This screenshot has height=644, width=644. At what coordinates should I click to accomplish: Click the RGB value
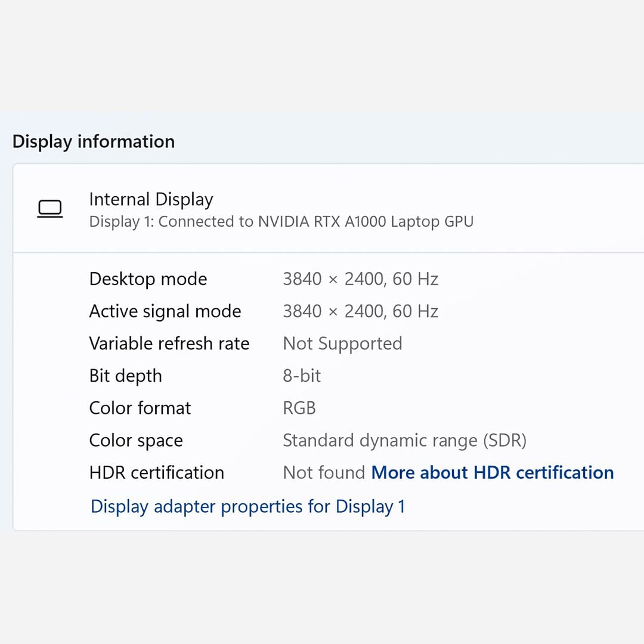(299, 408)
